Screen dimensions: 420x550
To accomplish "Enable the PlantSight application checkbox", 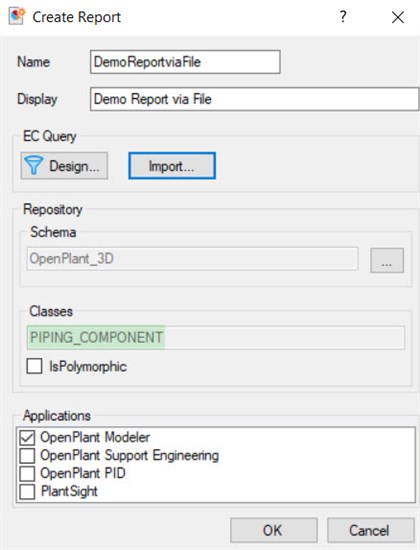I will (27, 491).
